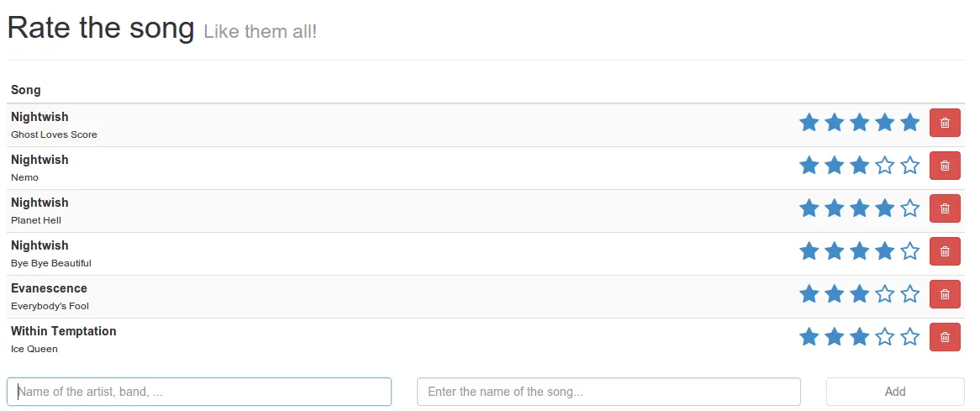
Task: Give Planet Hell a fifth star
Action: click(x=909, y=208)
